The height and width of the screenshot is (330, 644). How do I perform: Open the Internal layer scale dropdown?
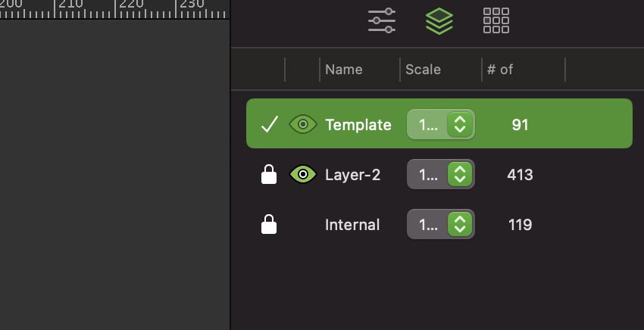pyautogui.click(x=459, y=225)
